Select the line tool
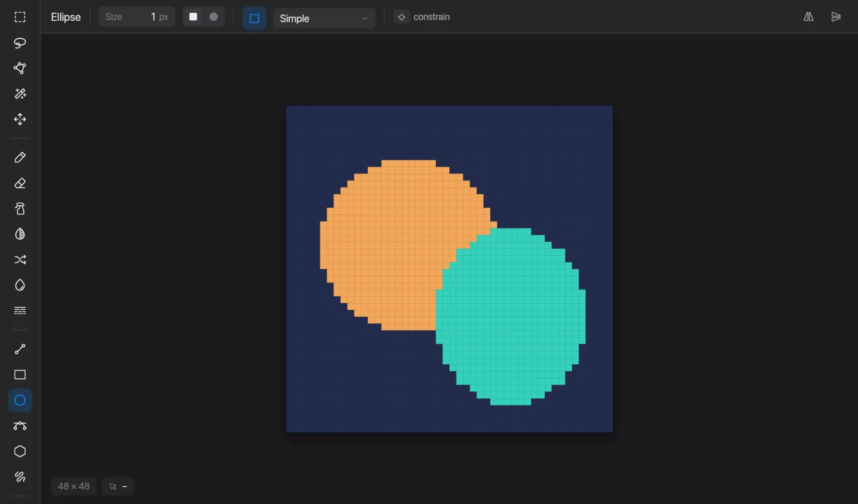The width and height of the screenshot is (858, 504). [20, 349]
